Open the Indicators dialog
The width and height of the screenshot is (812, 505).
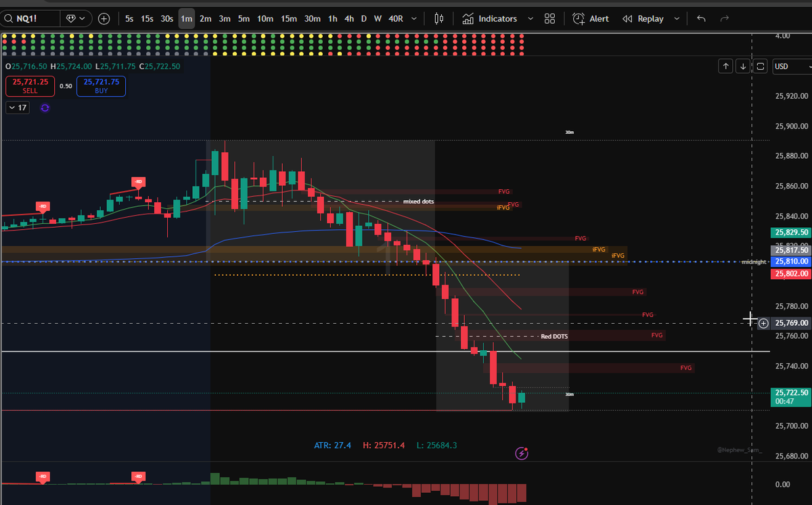490,19
